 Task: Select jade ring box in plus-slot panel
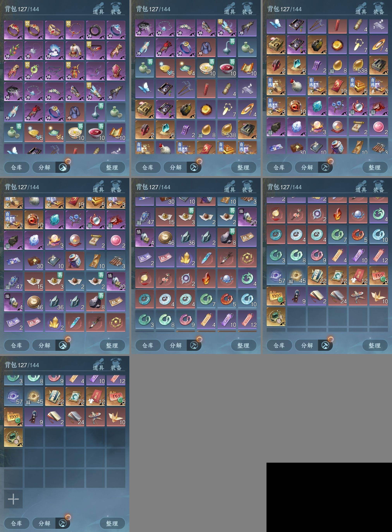[x=13, y=437]
